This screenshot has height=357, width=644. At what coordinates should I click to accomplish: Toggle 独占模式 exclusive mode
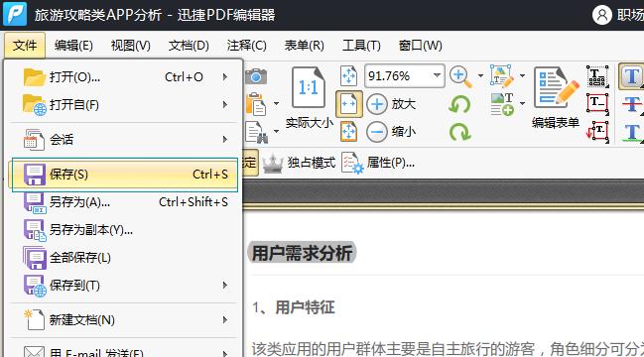pyautogui.click(x=299, y=164)
